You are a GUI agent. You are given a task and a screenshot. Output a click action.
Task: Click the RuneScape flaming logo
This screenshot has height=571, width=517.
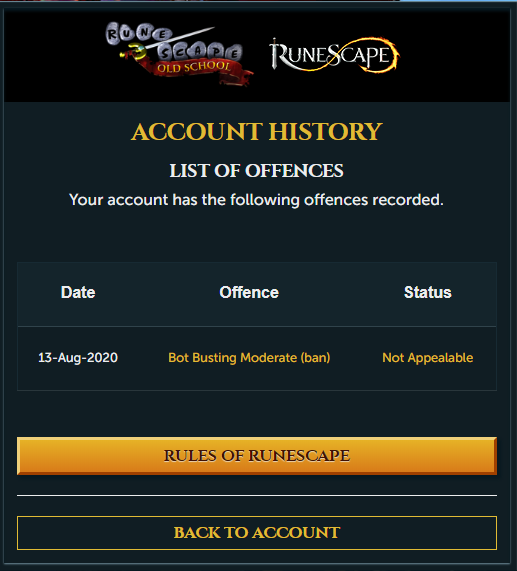click(x=334, y=55)
